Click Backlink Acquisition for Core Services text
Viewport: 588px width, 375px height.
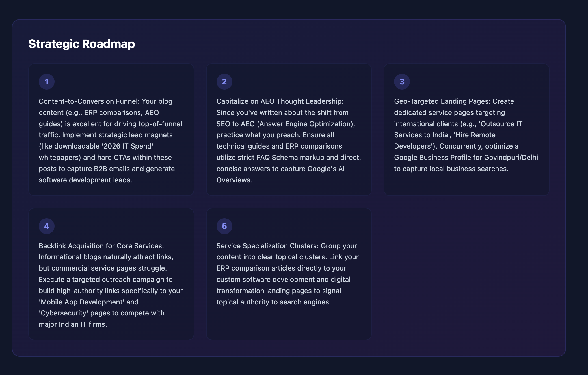[101, 246]
